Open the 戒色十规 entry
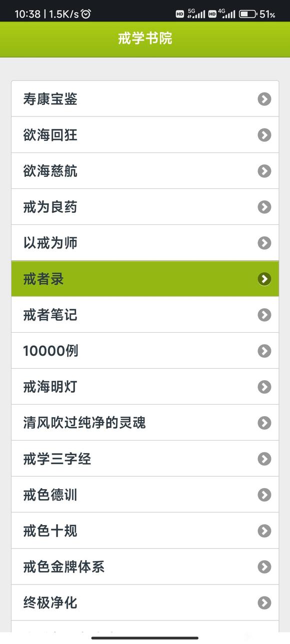This screenshot has width=290, height=644. point(145,531)
